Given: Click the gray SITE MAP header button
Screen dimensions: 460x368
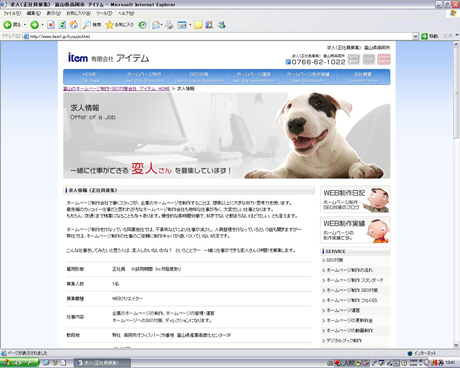Looking at the screenshot, I should point(354,59).
